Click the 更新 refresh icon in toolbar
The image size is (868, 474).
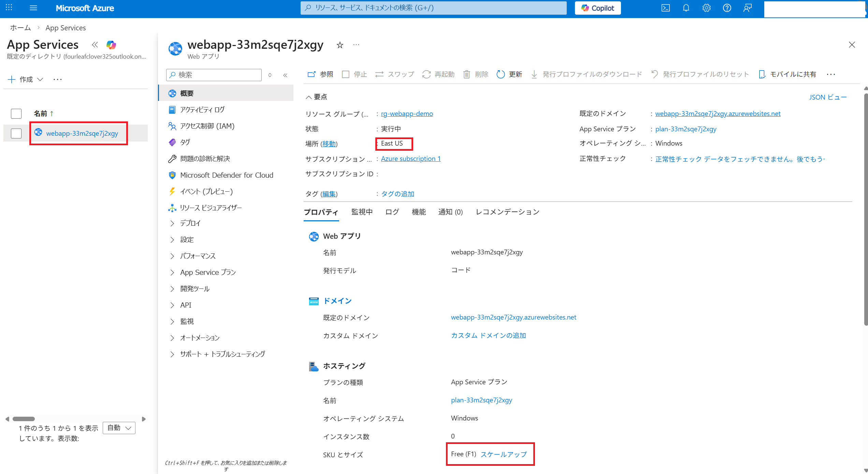click(x=501, y=74)
